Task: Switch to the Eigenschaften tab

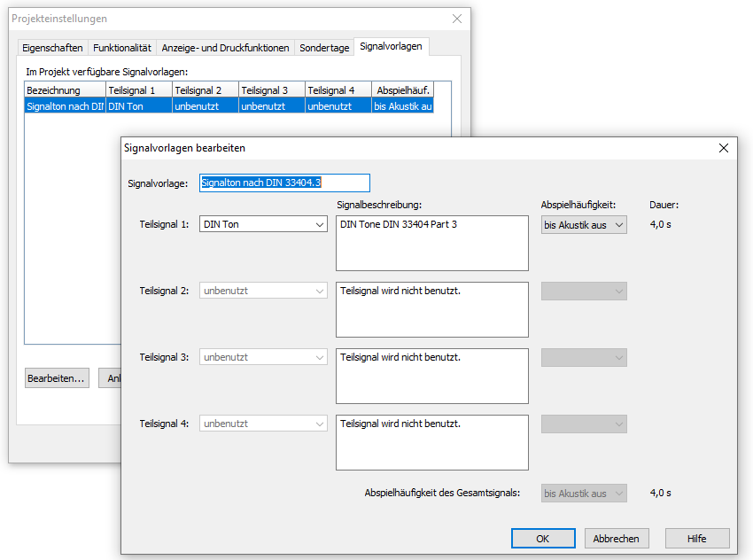Action: tap(53, 48)
